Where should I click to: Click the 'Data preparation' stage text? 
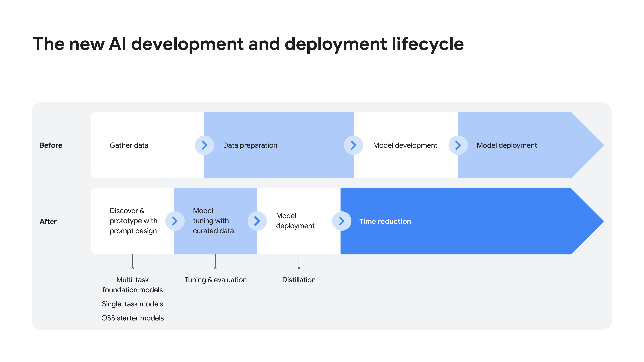250,145
